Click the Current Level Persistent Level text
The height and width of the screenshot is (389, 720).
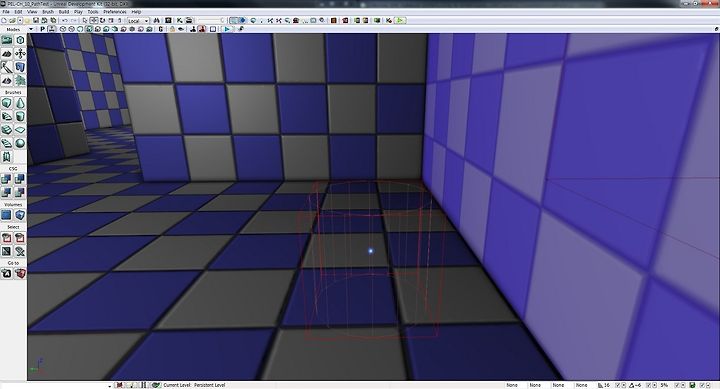(x=194, y=385)
